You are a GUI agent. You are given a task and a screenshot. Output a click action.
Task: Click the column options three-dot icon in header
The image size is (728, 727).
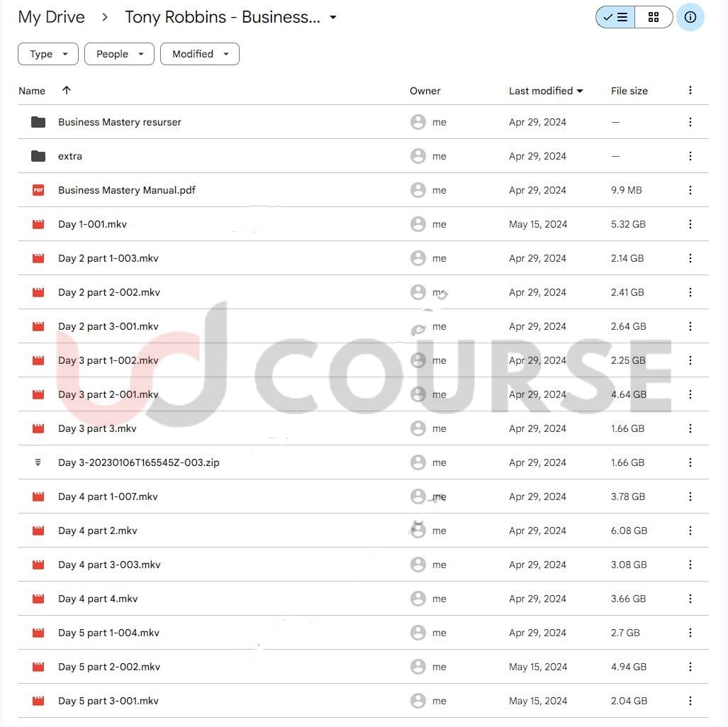pyautogui.click(x=690, y=91)
